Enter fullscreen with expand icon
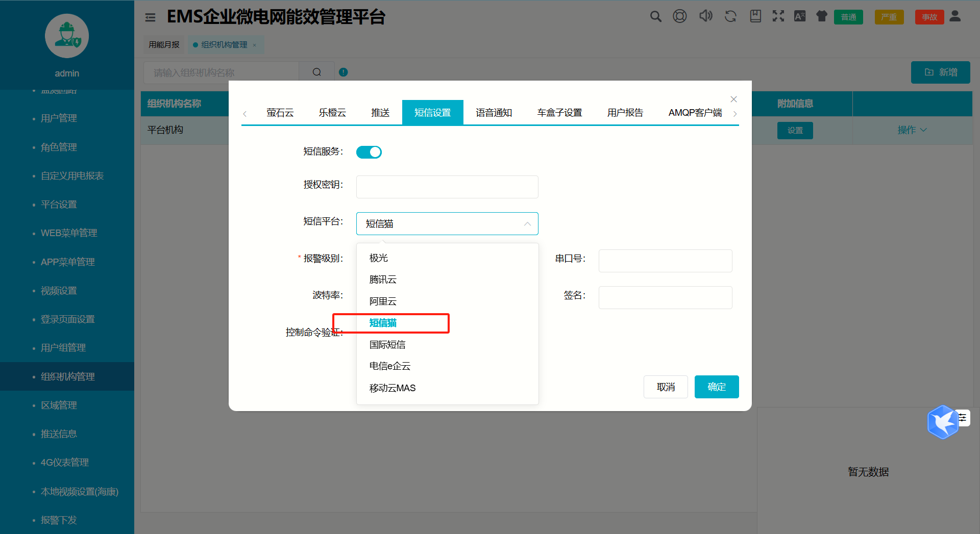Image resolution: width=980 pixels, height=534 pixels. [x=778, y=16]
